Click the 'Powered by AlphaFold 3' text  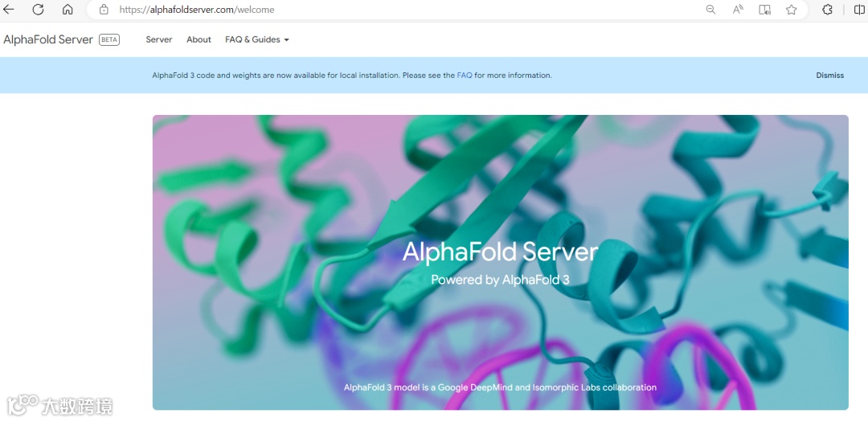coord(500,280)
